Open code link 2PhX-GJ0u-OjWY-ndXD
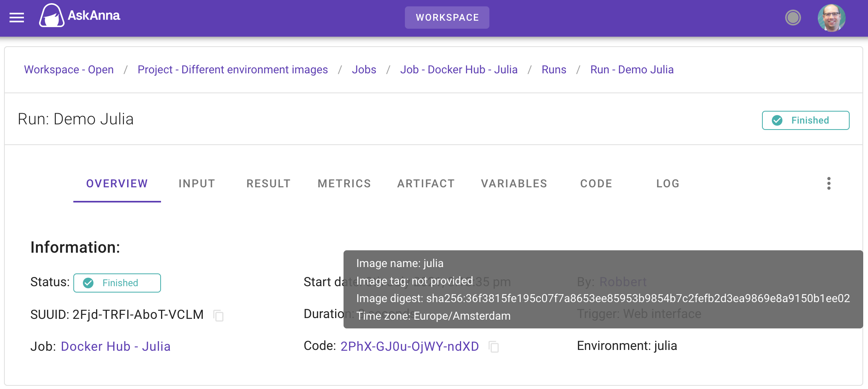The height and width of the screenshot is (389, 868). (410, 346)
